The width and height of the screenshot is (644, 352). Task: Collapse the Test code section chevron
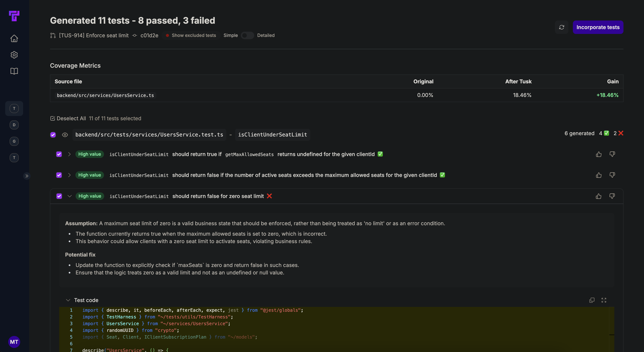coord(68,300)
